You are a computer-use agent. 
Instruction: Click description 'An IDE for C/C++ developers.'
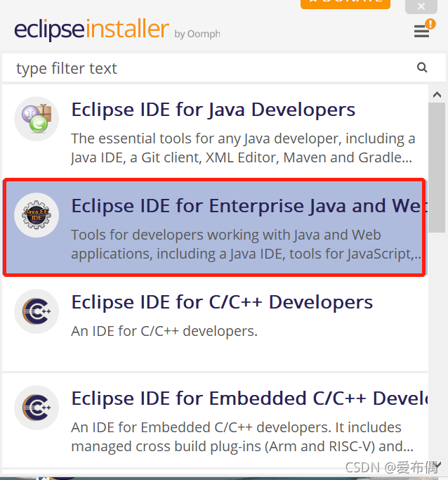(164, 331)
